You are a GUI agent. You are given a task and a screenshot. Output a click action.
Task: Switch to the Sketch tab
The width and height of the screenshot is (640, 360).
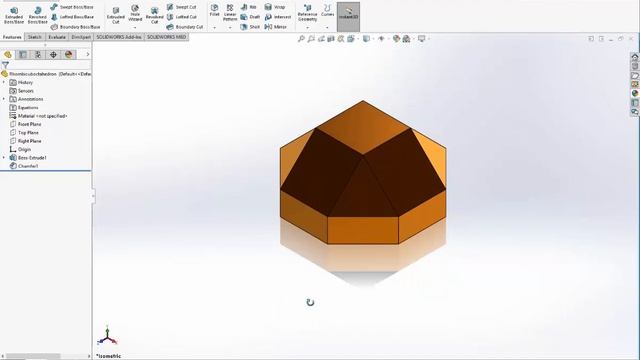(x=34, y=37)
